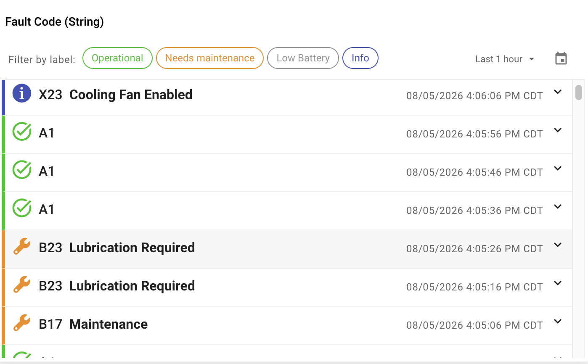The image size is (588, 364).
Task: Expand the A1 row at 4:05:36 PM
Action: pyautogui.click(x=558, y=207)
